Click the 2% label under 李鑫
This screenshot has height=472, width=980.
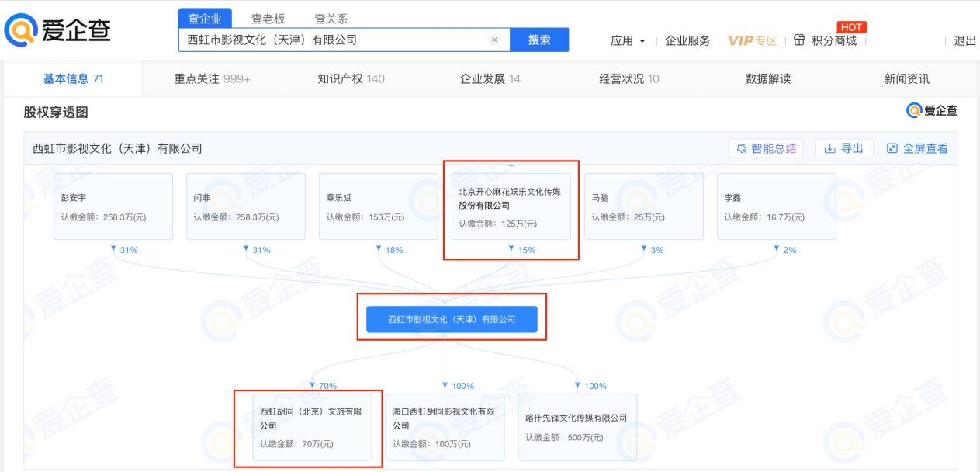click(789, 250)
